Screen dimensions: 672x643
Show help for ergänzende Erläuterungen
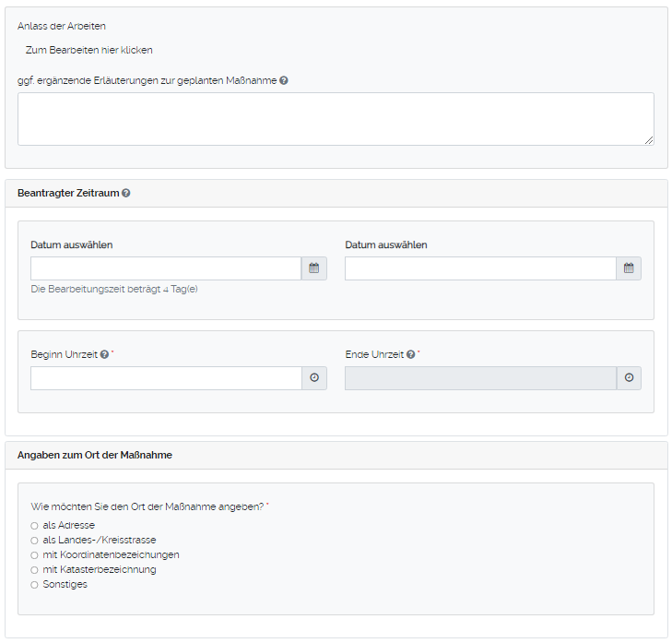click(x=284, y=80)
